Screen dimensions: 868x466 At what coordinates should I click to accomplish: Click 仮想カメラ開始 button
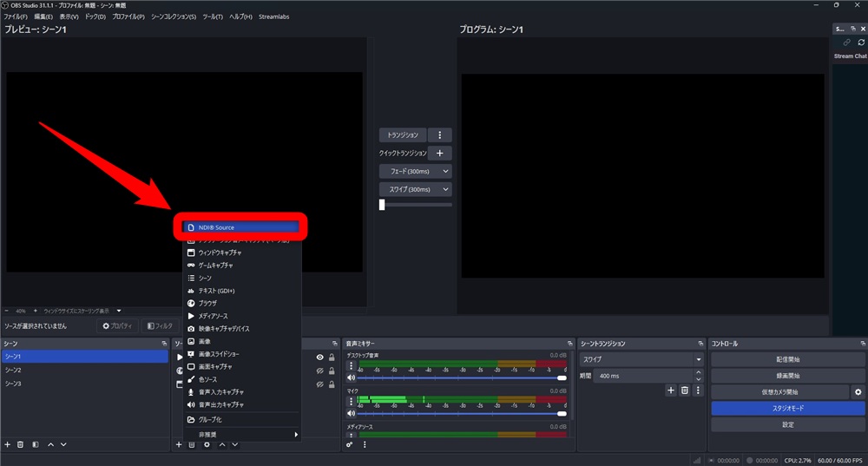pyautogui.click(x=780, y=392)
